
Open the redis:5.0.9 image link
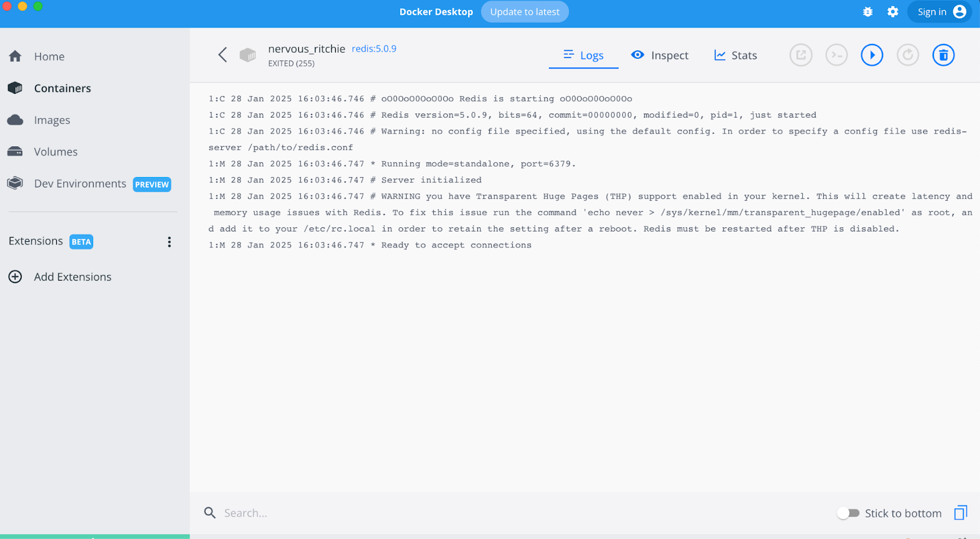tap(374, 48)
